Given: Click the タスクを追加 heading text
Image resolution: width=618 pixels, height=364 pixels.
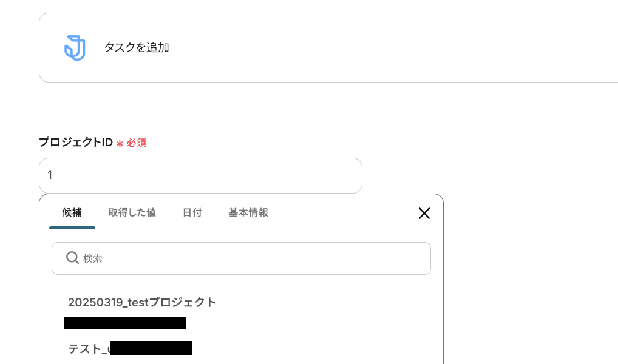Looking at the screenshot, I should 137,47.
